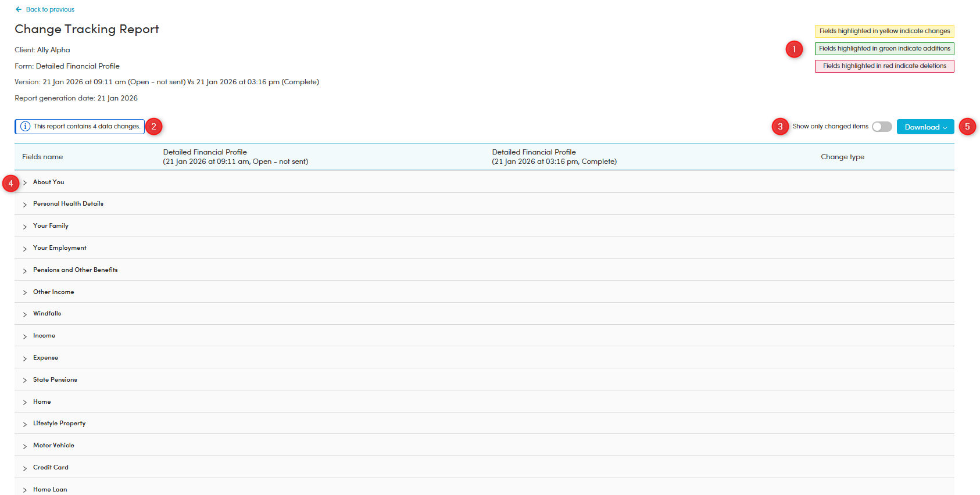Toggle Show only changed items switch
Image resolution: width=980 pixels, height=495 pixels.
coord(881,127)
